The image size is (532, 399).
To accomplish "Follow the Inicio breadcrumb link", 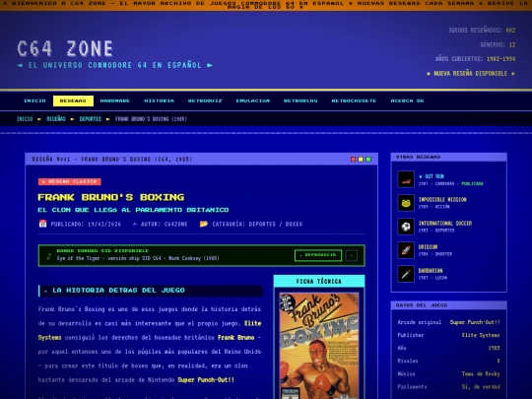I will click(x=25, y=119).
